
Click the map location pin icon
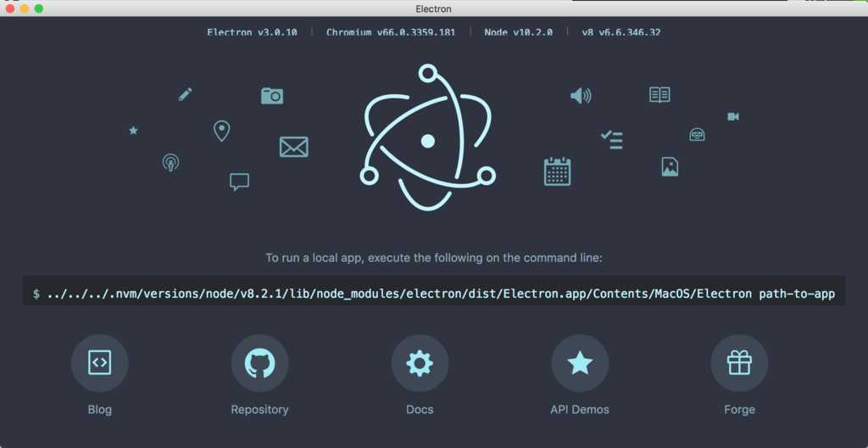coord(221,131)
